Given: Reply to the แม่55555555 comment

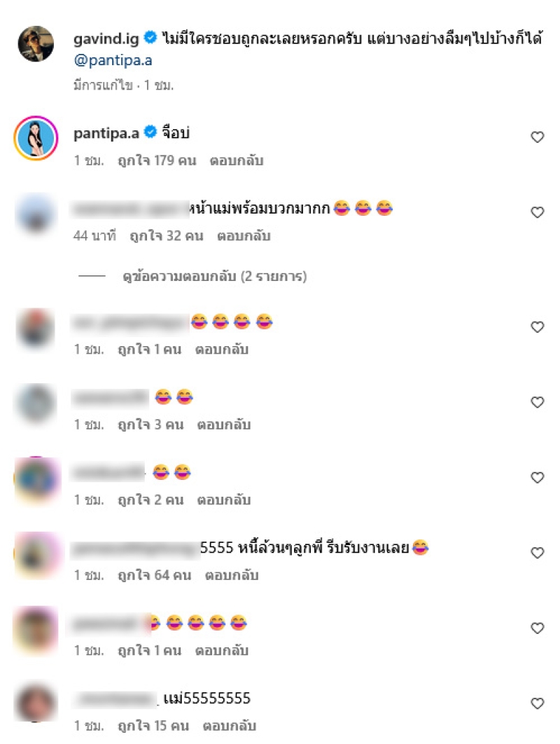Looking at the screenshot, I should [x=230, y=726].
